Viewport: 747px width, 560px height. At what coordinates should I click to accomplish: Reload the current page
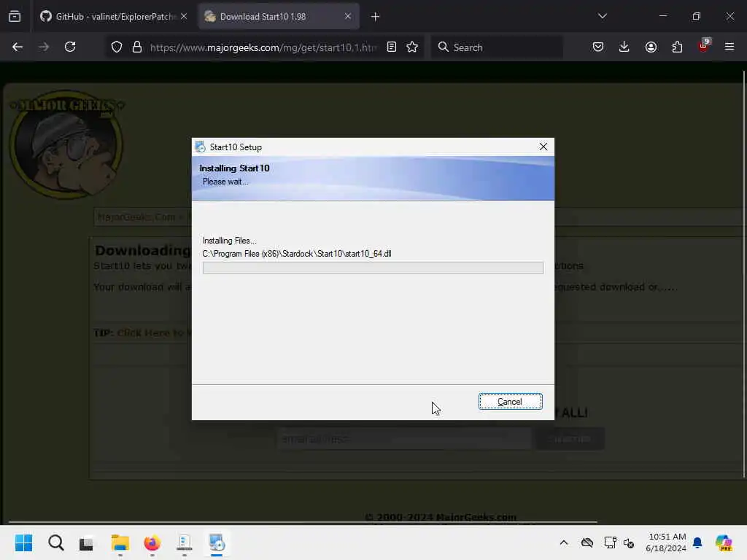pos(70,47)
